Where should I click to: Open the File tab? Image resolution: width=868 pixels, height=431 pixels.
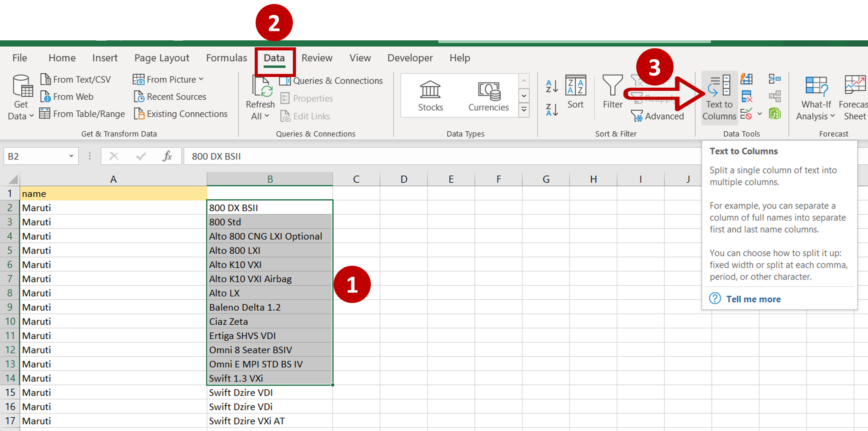point(20,58)
